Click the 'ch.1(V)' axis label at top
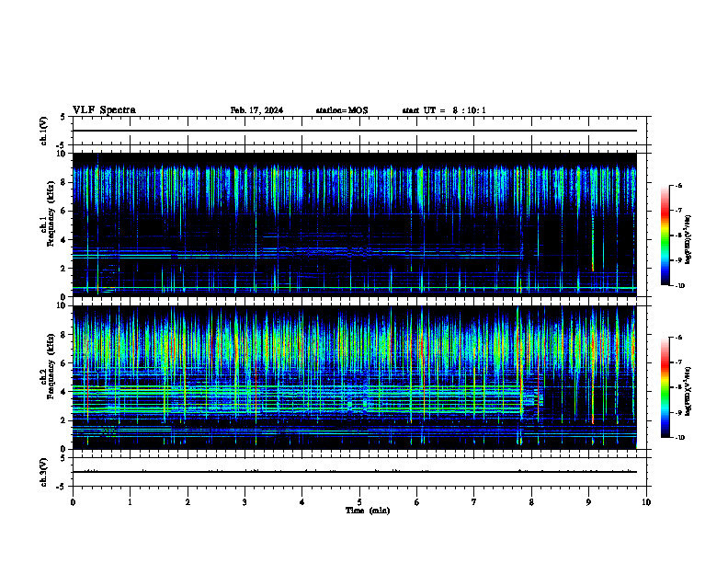The image size is (728, 563). (44, 131)
